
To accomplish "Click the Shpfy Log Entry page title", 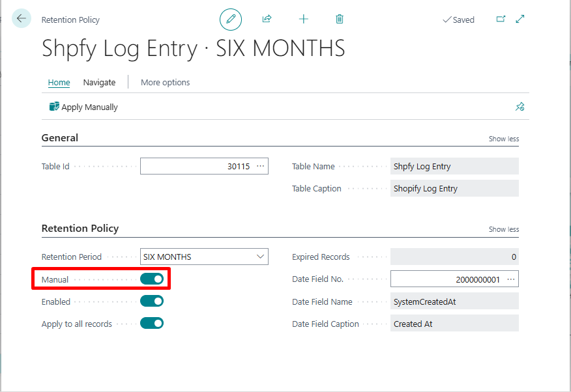I will (x=193, y=49).
